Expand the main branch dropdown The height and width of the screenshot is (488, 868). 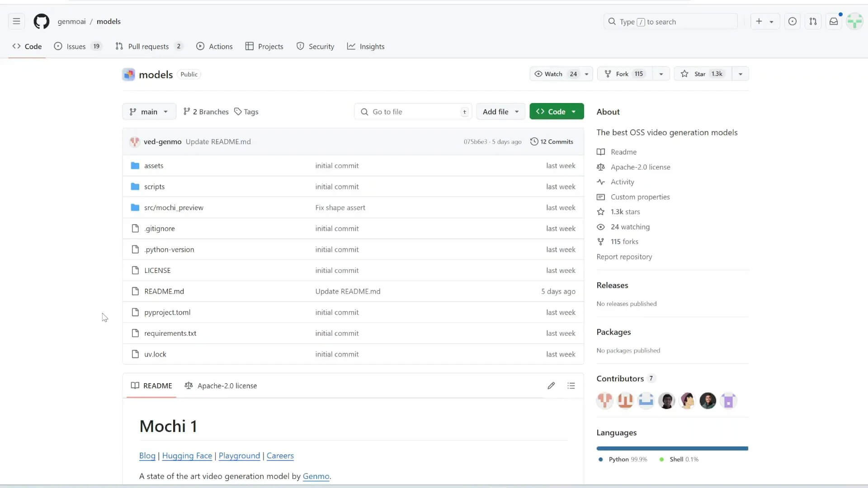(149, 112)
